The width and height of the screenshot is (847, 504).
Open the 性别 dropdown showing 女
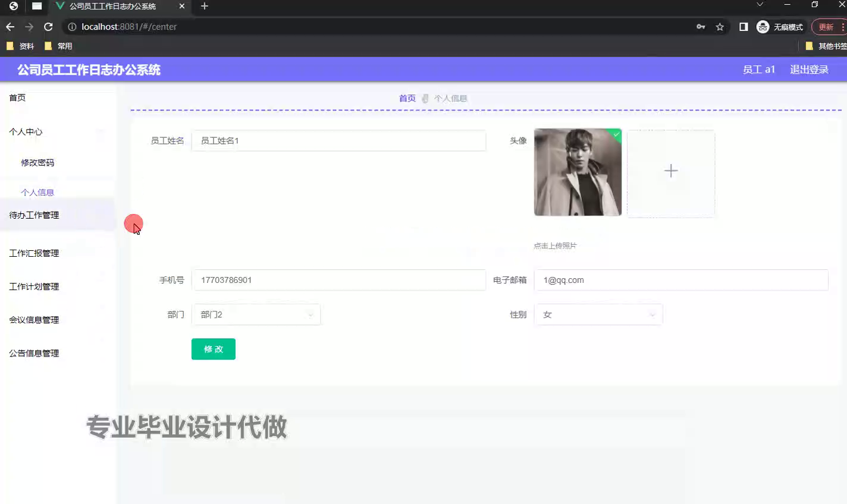coord(598,314)
